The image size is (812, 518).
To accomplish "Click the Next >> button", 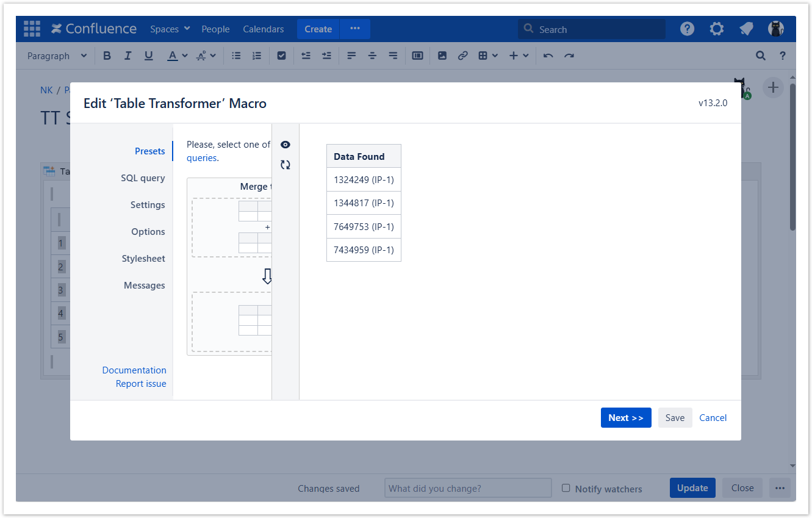I will (x=625, y=417).
